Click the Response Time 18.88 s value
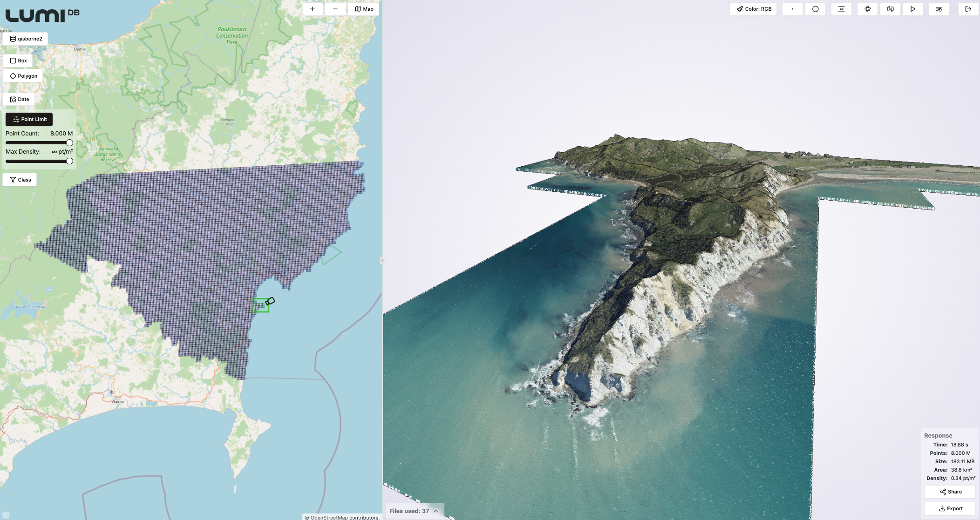Image resolution: width=980 pixels, height=520 pixels. tap(960, 445)
